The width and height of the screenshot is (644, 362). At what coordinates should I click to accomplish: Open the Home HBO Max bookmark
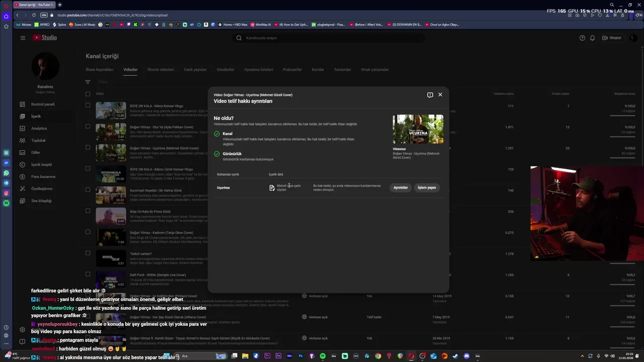tap(233, 25)
